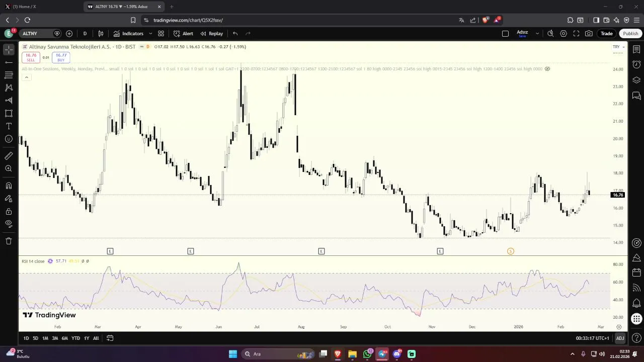This screenshot has height=362, width=644.
Task: Select the 6M time range
Action: point(64,338)
